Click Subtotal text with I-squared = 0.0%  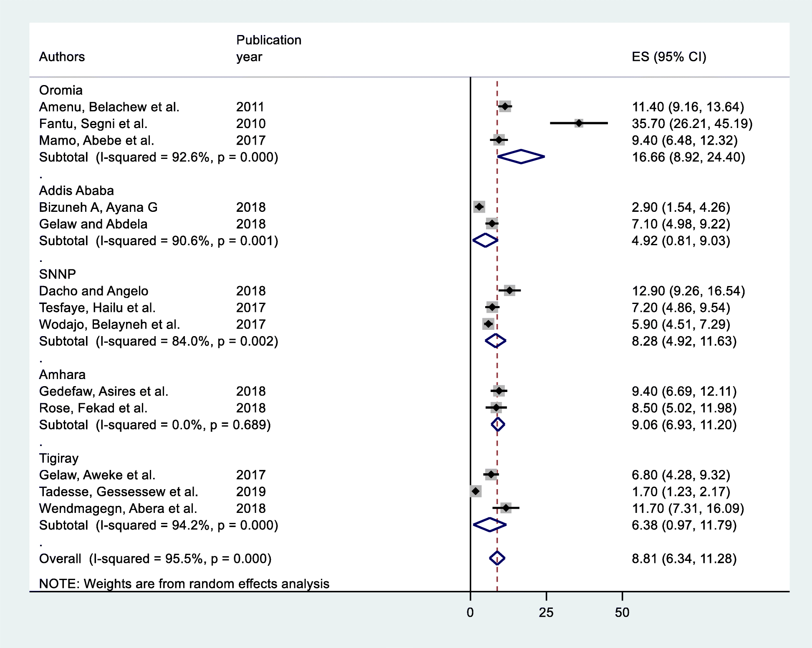pos(155,424)
